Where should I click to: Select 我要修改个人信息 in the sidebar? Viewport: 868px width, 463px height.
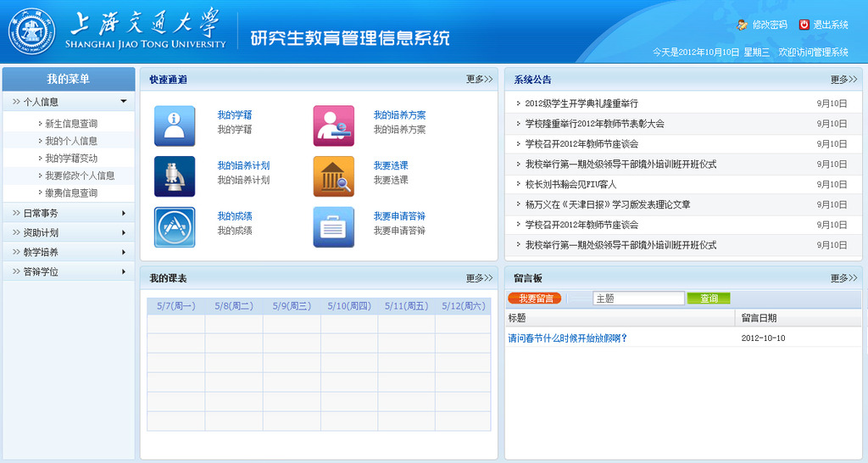point(80,176)
